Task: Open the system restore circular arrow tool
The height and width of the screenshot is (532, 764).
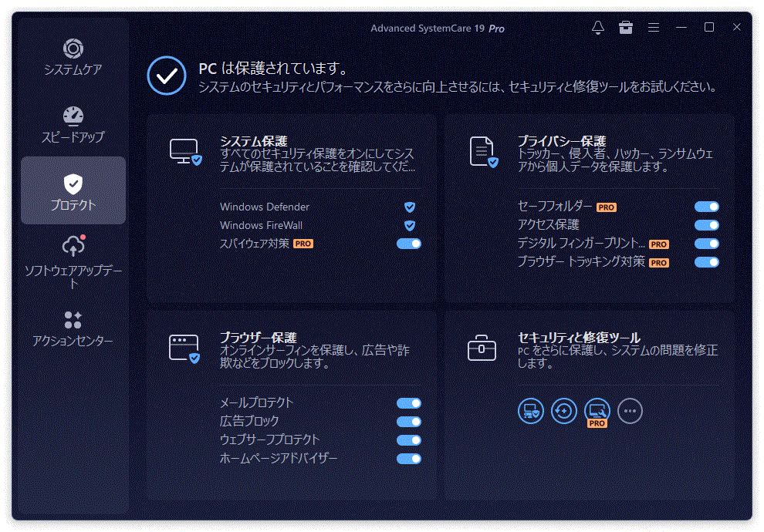Action: pos(564,411)
